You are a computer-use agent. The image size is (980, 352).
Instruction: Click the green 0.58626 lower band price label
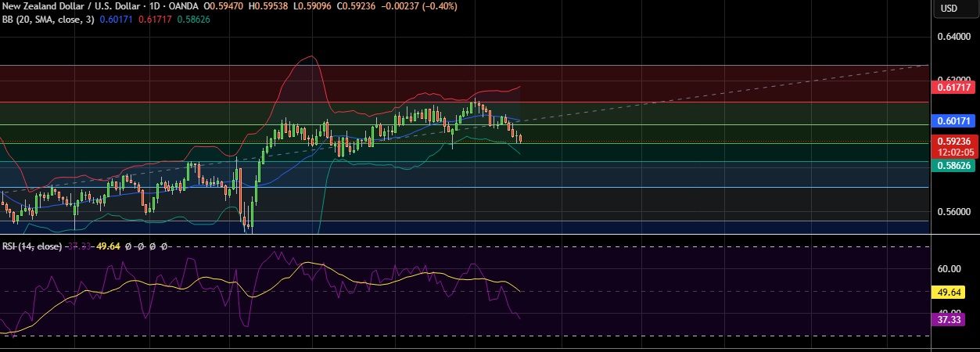(953, 166)
